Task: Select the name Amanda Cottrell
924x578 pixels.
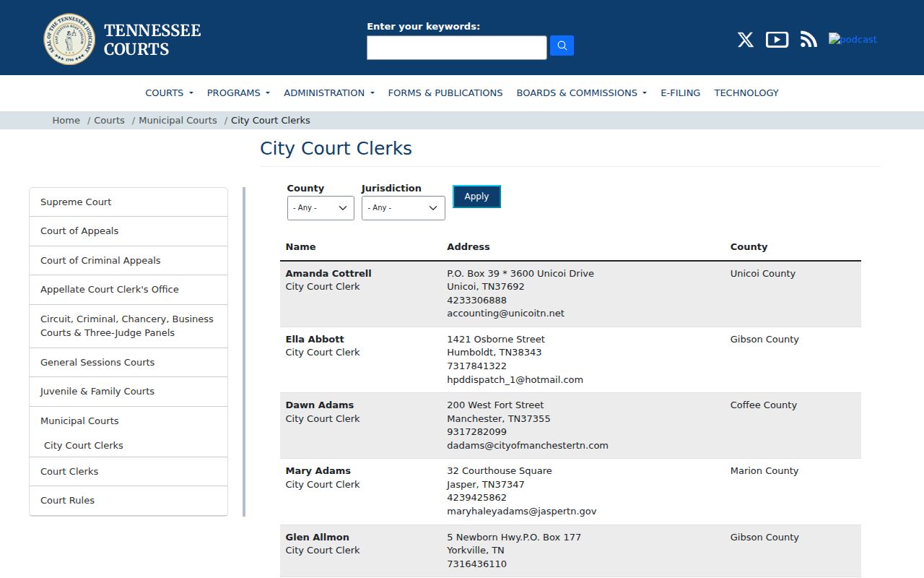Action: (x=328, y=274)
